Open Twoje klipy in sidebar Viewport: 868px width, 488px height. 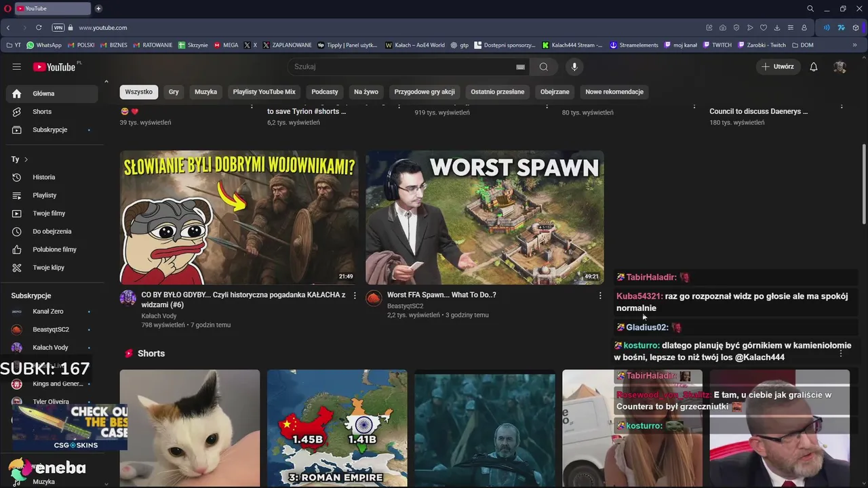coord(52,267)
